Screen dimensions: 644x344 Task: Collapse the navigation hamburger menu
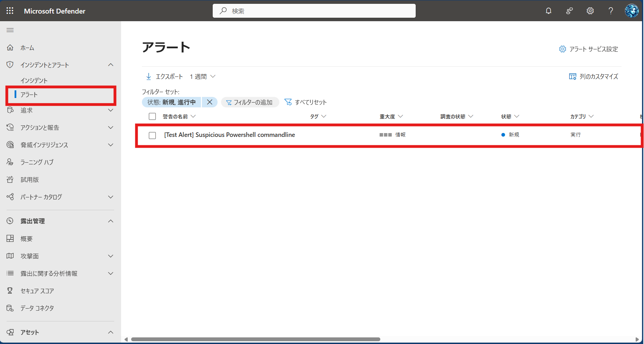pyautogui.click(x=10, y=30)
